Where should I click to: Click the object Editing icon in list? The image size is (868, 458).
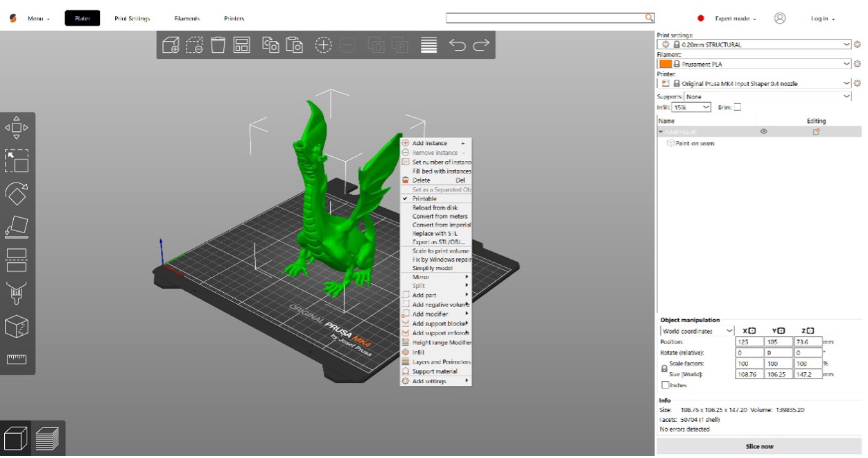tap(816, 131)
